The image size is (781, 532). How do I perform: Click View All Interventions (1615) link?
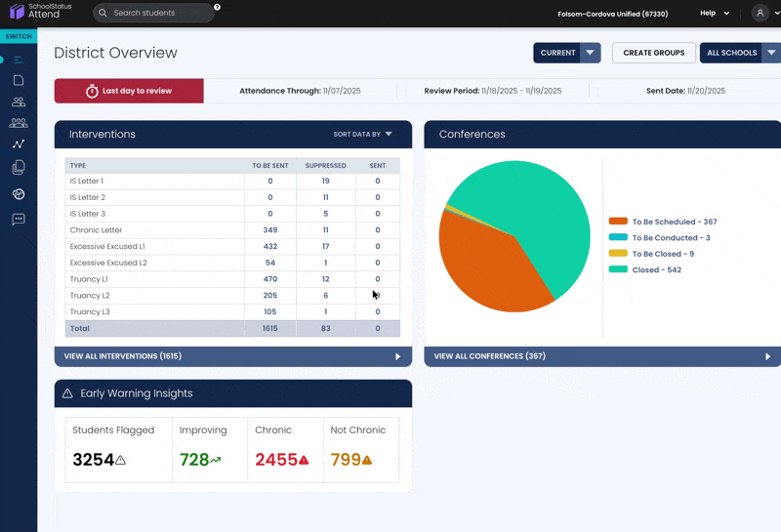pos(232,356)
